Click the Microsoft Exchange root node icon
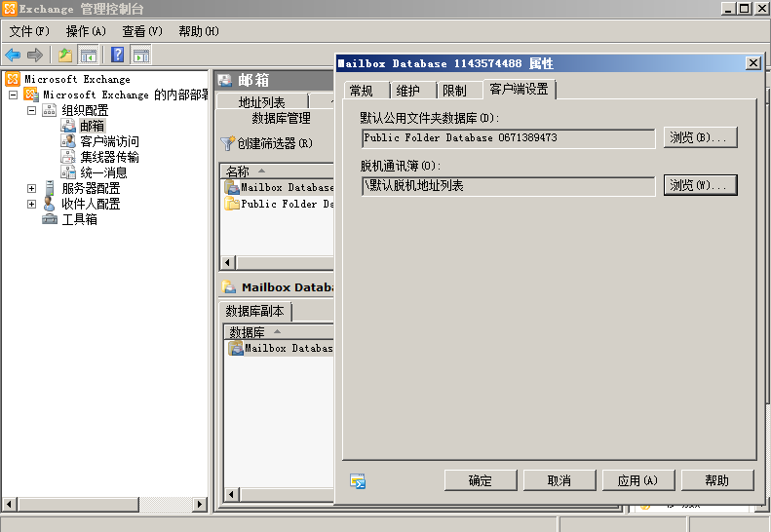Image resolution: width=771 pixels, height=532 pixels. click(x=13, y=79)
